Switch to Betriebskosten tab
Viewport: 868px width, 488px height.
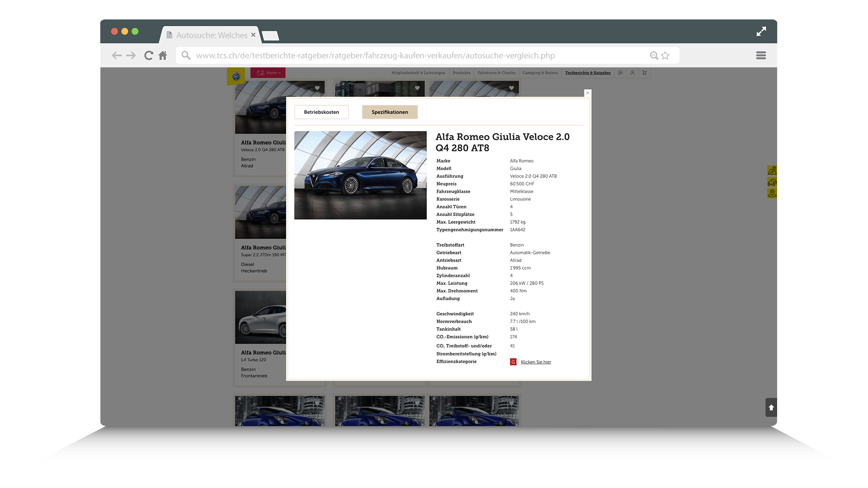321,112
